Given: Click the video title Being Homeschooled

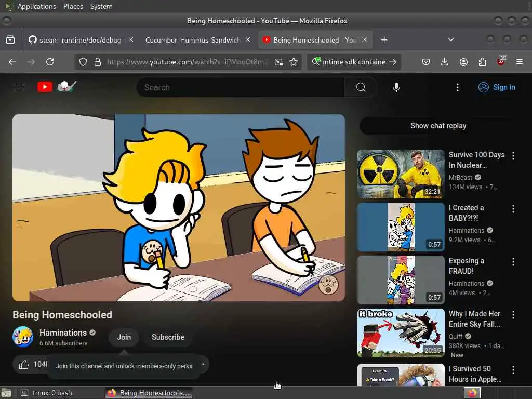Looking at the screenshot, I should [62, 315].
